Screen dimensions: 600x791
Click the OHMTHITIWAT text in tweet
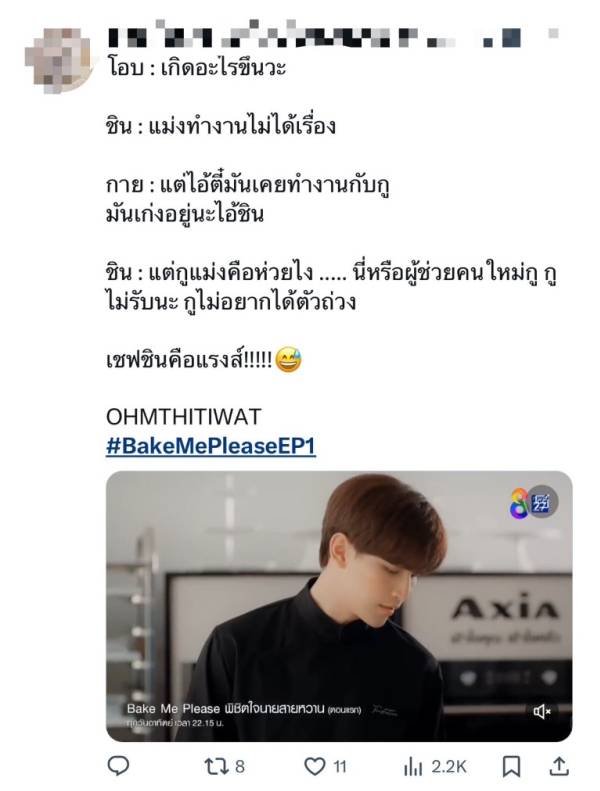(184, 417)
